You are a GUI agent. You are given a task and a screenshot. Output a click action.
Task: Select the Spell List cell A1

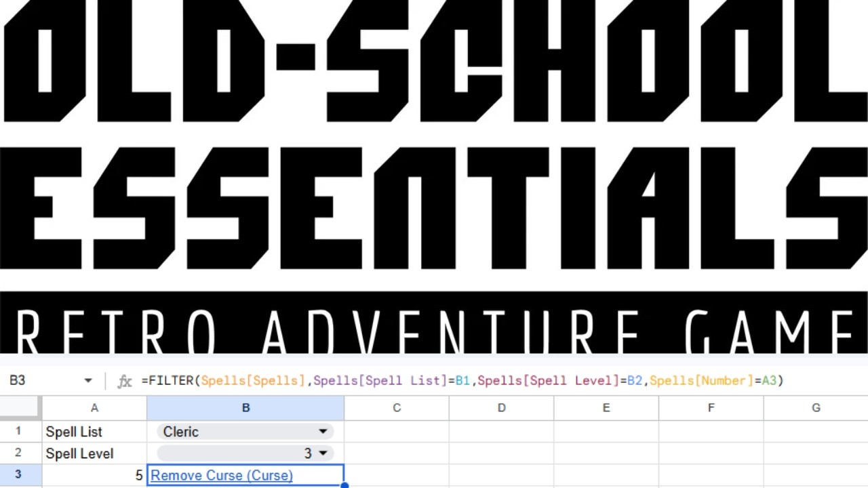tap(94, 432)
